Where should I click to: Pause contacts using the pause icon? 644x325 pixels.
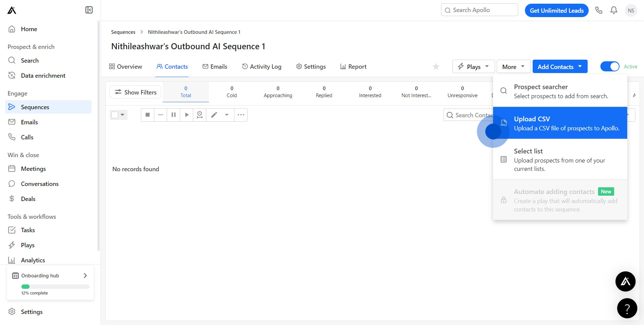(x=173, y=115)
